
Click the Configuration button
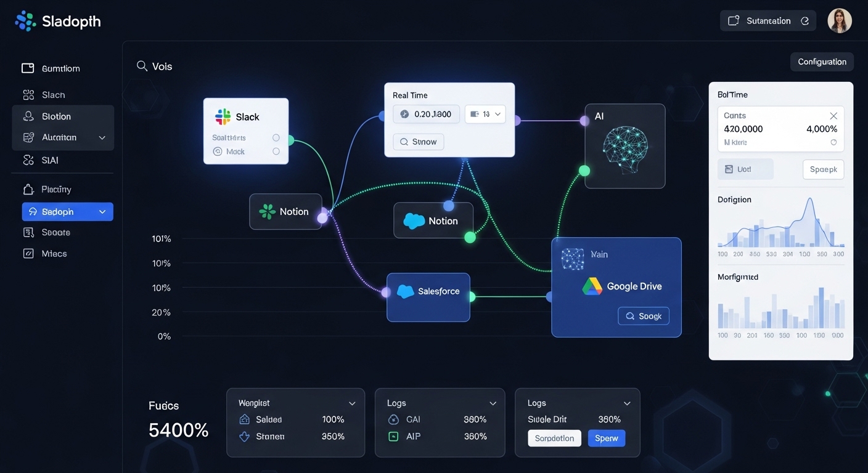tap(822, 62)
